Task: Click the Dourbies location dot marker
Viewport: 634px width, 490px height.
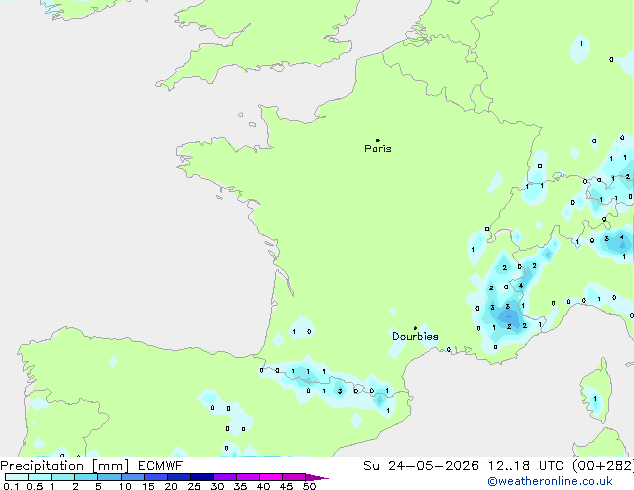Action: click(x=415, y=328)
